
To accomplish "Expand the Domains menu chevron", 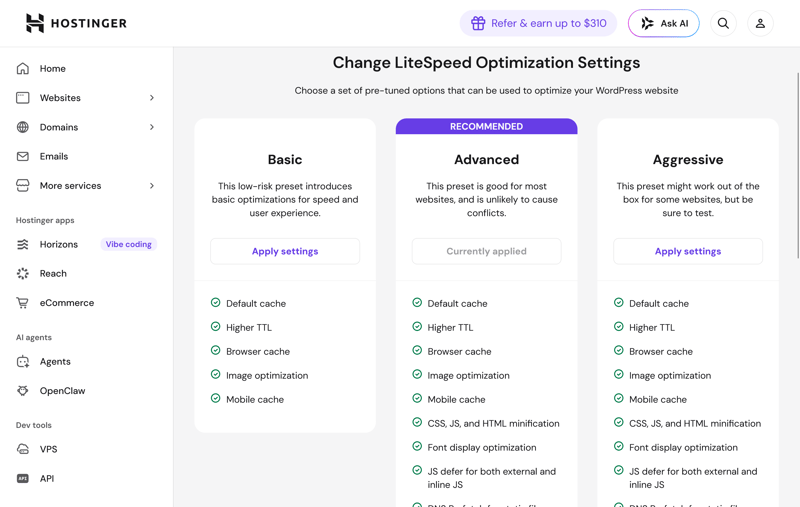I will tap(152, 127).
